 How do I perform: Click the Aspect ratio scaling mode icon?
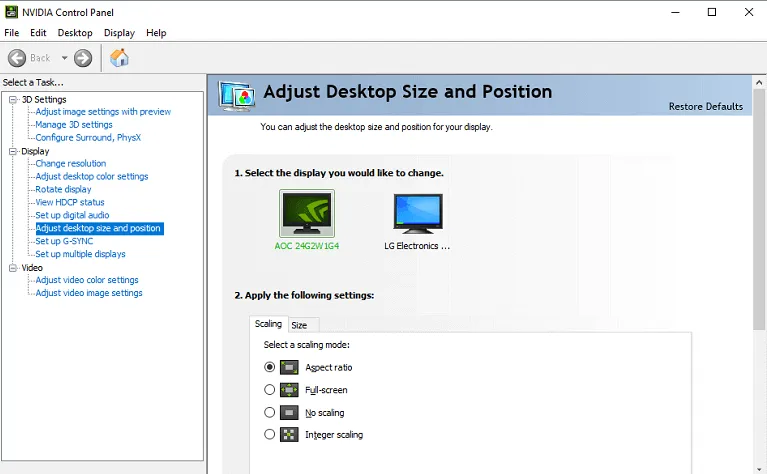289,367
